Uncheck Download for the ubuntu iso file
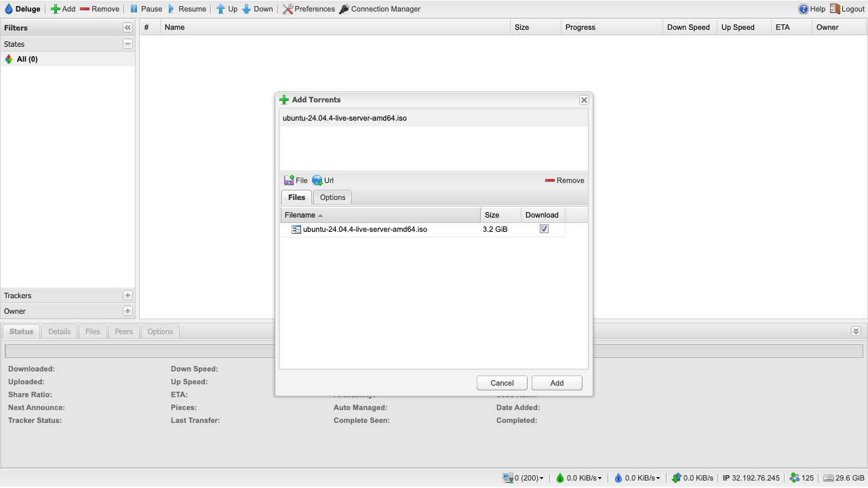 [x=544, y=229]
